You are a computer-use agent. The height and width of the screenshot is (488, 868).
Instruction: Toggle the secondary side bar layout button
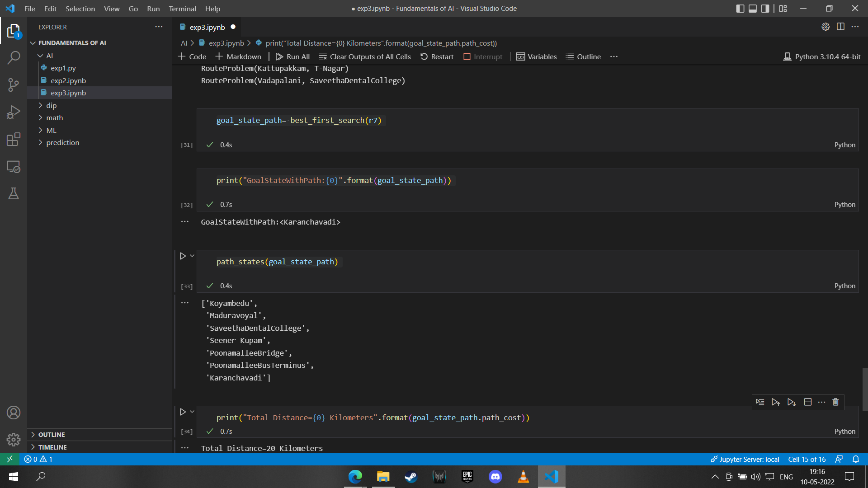click(765, 9)
